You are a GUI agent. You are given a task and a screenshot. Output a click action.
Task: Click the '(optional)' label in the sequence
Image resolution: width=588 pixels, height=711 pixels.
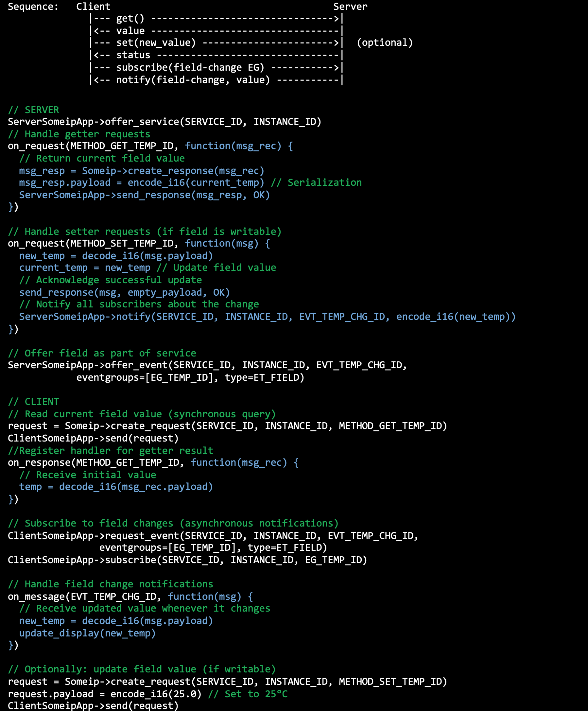(385, 43)
